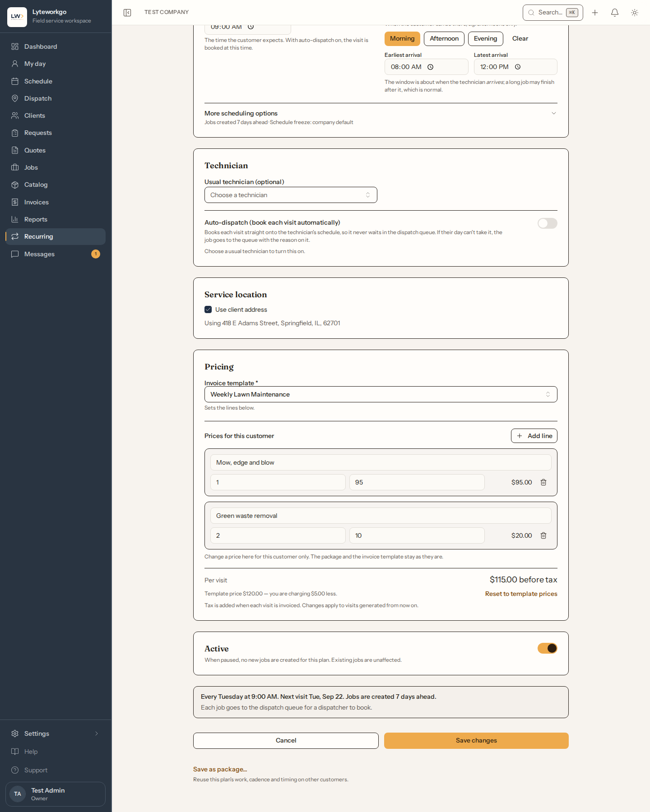
Task: Open the Invoice template dropdown
Action: tap(381, 394)
